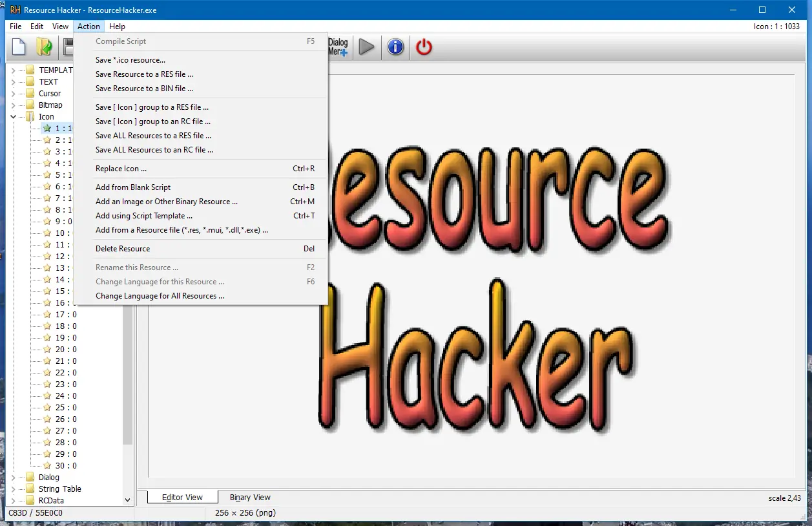Click the Cursor folder icon
This screenshot has width=812, height=526.
[30, 94]
